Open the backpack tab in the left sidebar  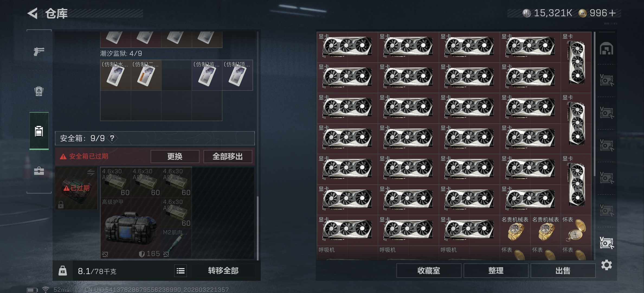pos(39,91)
